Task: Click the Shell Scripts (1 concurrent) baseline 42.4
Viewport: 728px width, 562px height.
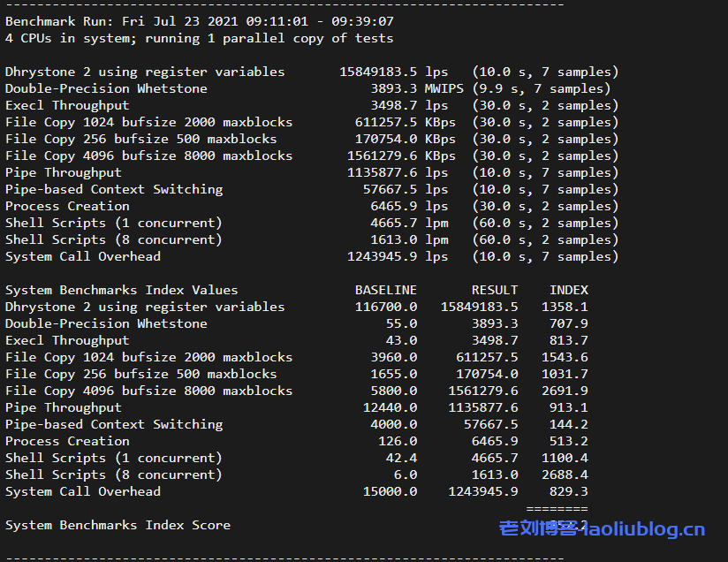Action: tap(401, 458)
